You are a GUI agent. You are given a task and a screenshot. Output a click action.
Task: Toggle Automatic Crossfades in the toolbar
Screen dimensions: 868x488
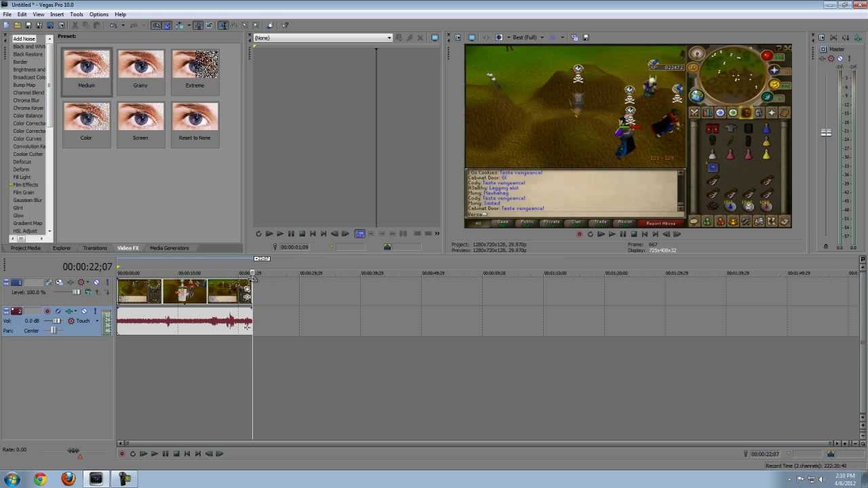167,25
